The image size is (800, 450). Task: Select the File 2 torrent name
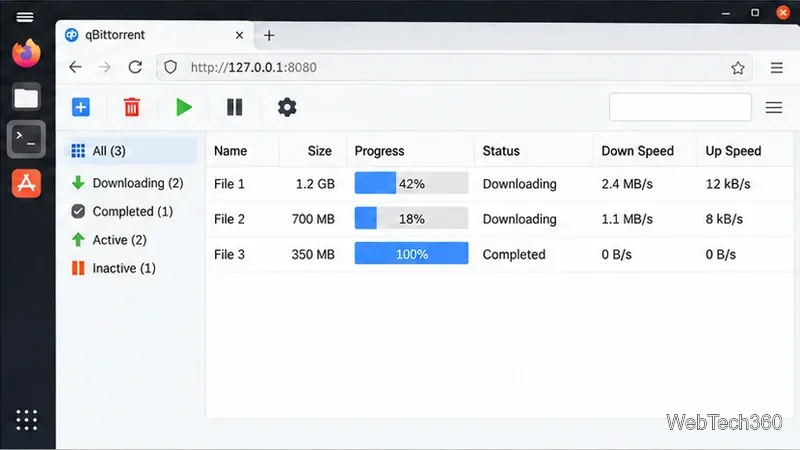(230, 219)
